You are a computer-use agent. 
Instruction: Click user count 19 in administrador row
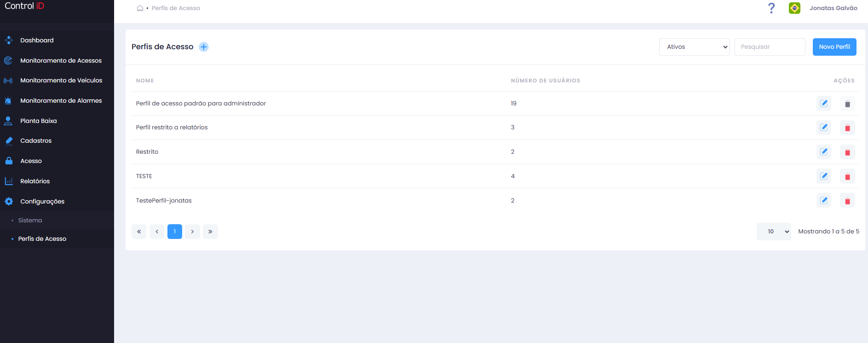[x=513, y=104]
